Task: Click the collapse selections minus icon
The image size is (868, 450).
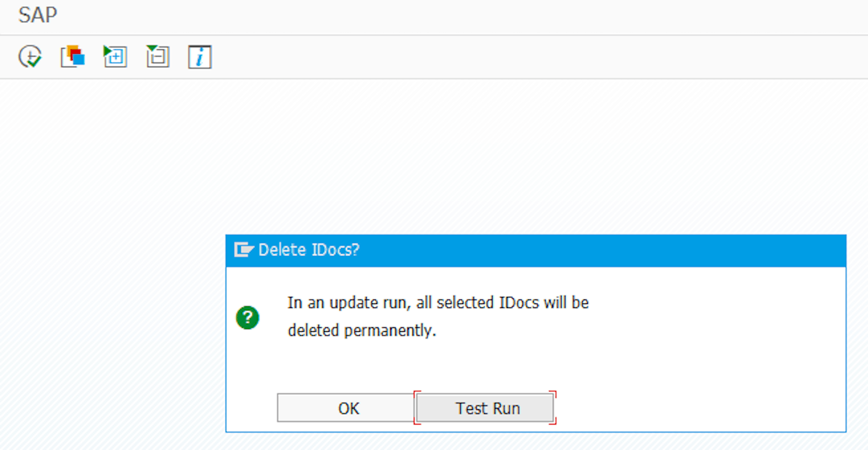Action: (x=158, y=57)
